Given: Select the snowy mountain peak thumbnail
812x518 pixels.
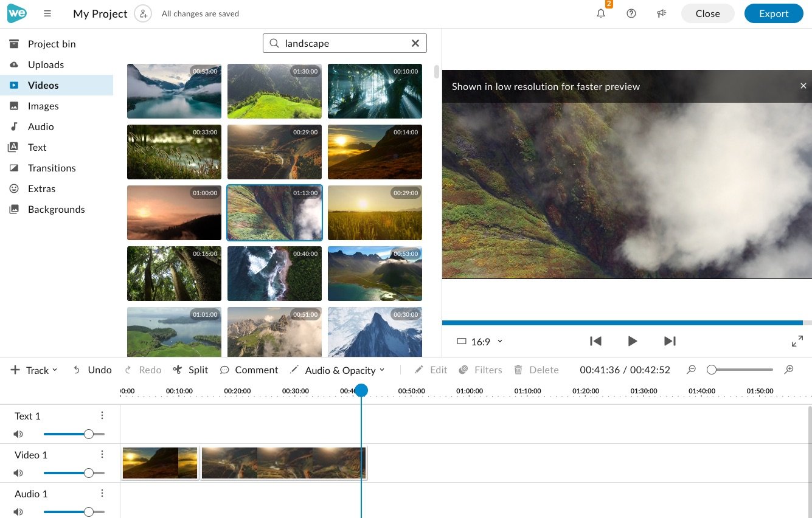Looking at the screenshot, I should (x=375, y=332).
